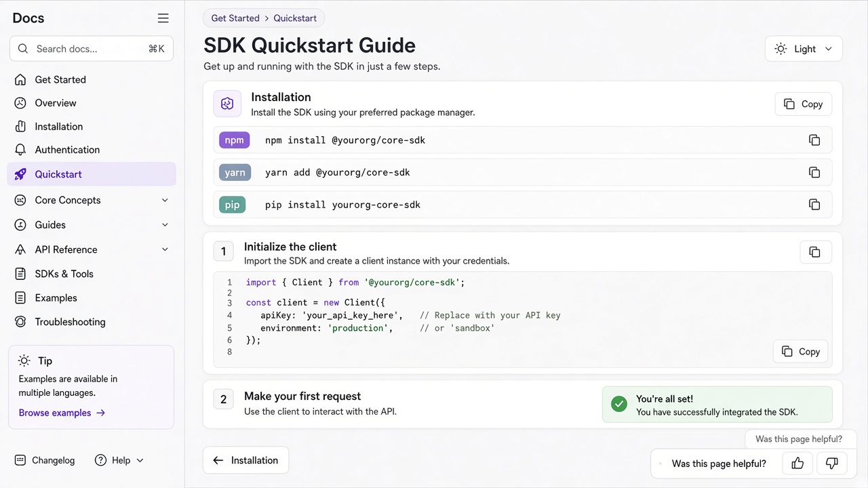Expand the Guides section

(165, 225)
